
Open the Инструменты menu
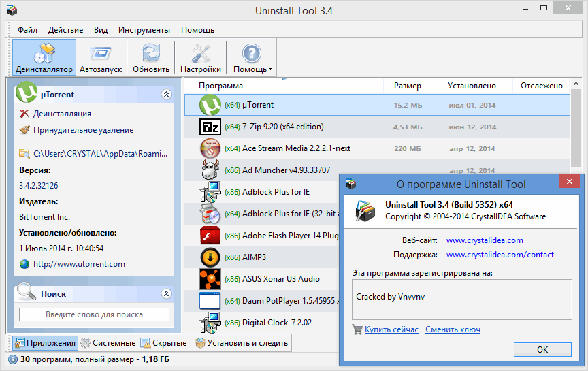(x=144, y=30)
